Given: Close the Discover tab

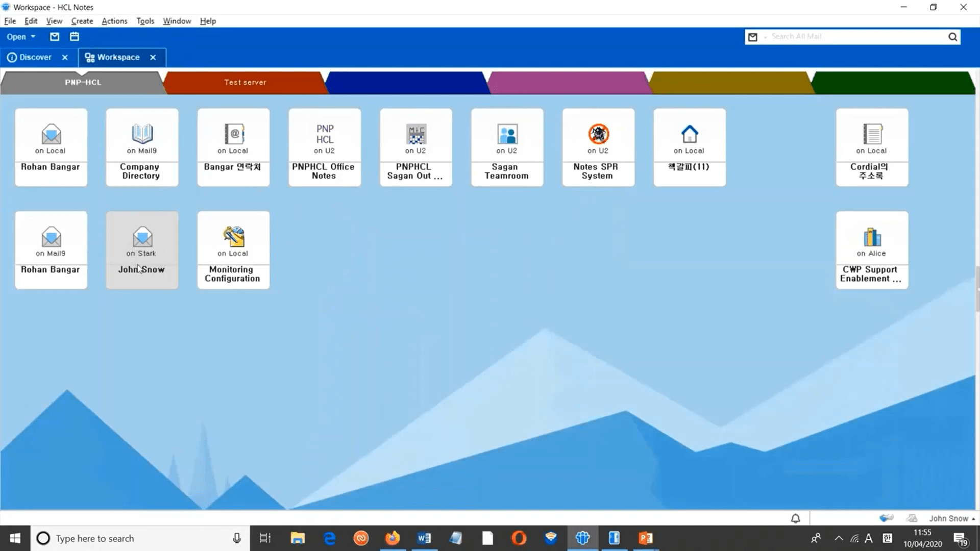Looking at the screenshot, I should 65,58.
